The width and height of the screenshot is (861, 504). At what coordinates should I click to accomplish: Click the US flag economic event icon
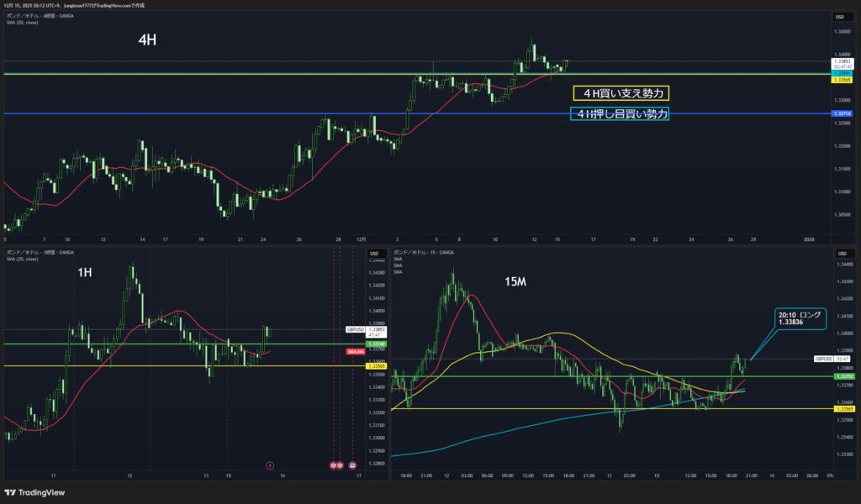[x=351, y=464]
